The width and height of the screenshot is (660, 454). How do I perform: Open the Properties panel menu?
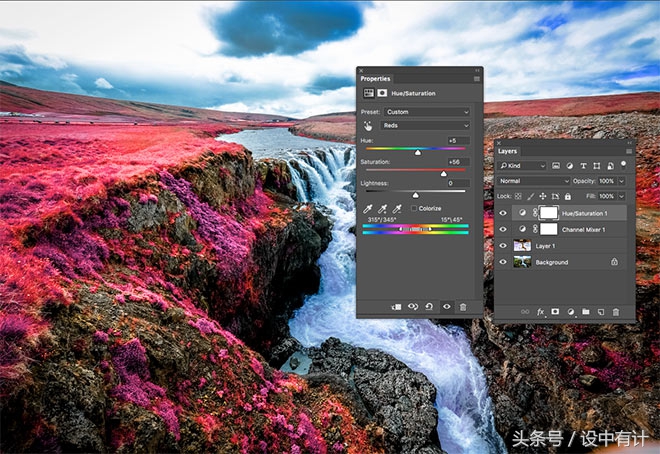coord(476,79)
